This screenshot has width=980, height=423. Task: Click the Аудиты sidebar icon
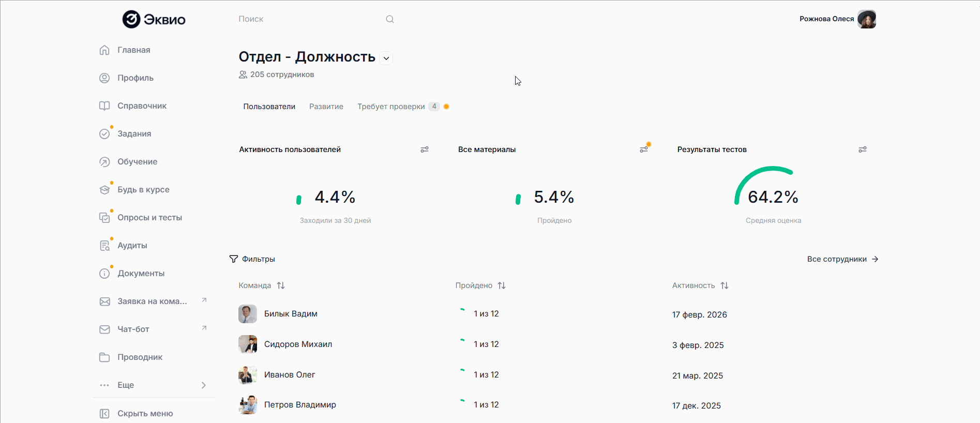click(104, 246)
